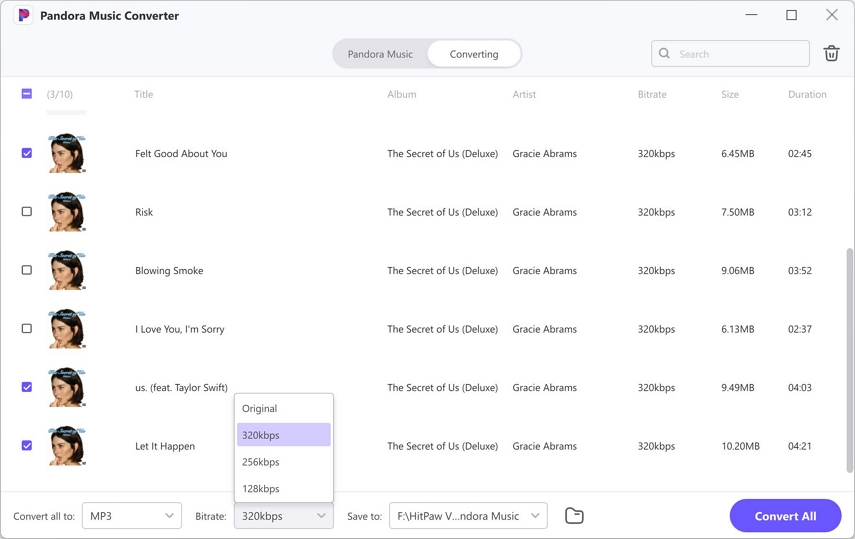The width and height of the screenshot is (855, 539).
Task: Maximize the Pandora Music Converter window
Action: click(791, 15)
